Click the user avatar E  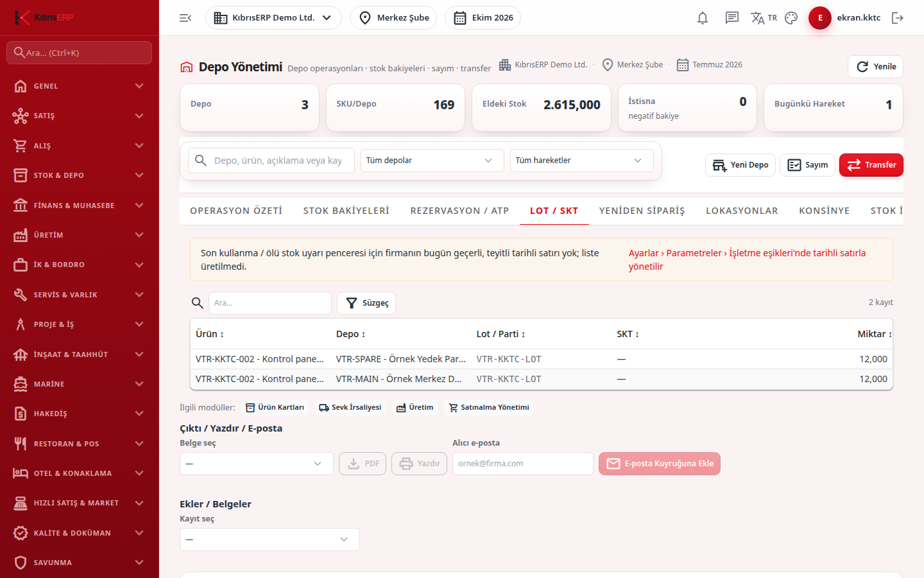[820, 18]
